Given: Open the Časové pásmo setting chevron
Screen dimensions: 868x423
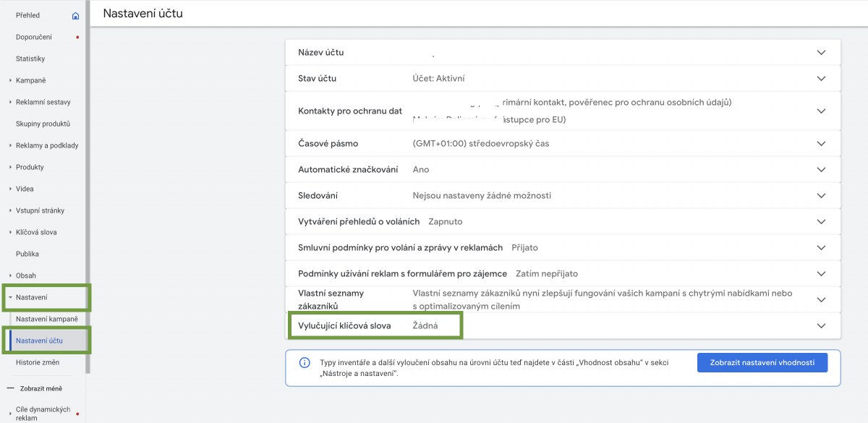Looking at the screenshot, I should coord(821,144).
